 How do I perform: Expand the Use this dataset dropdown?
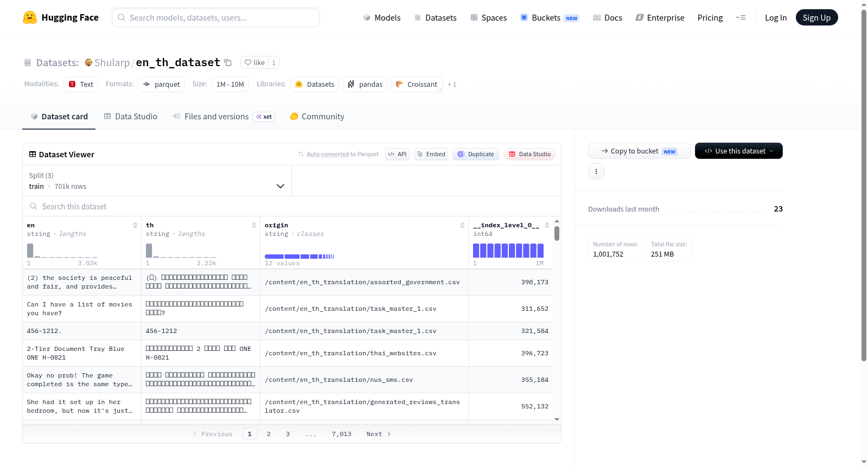[739, 151]
